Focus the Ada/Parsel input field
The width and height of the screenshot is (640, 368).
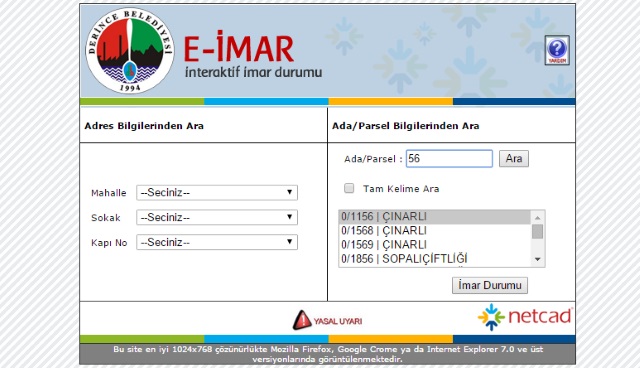(449, 159)
